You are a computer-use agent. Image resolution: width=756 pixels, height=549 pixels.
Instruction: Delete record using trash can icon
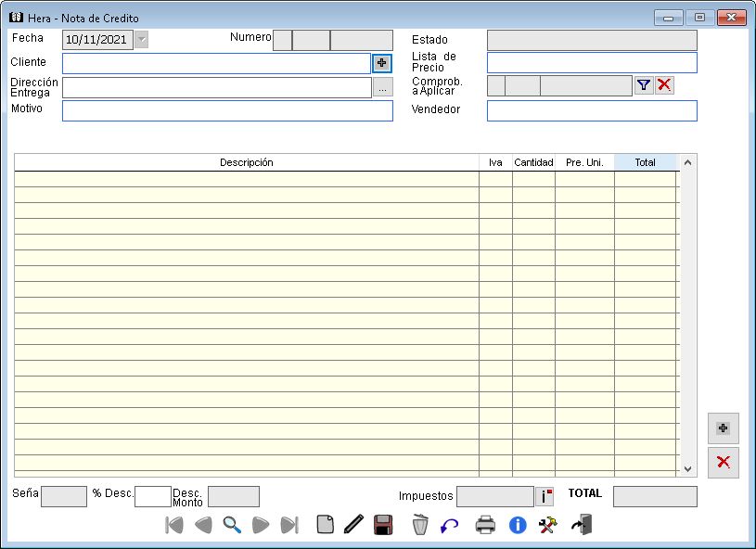(x=420, y=525)
